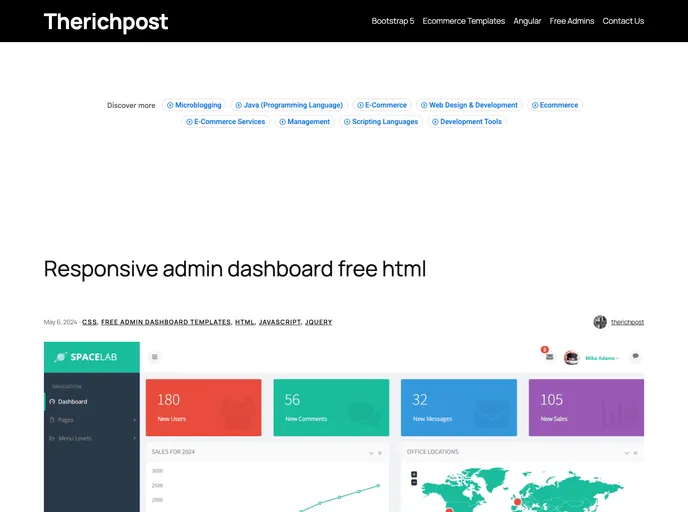Image resolution: width=688 pixels, height=512 pixels.
Task: Follow the Free Admin Dashboard Templates category link
Action: point(166,322)
